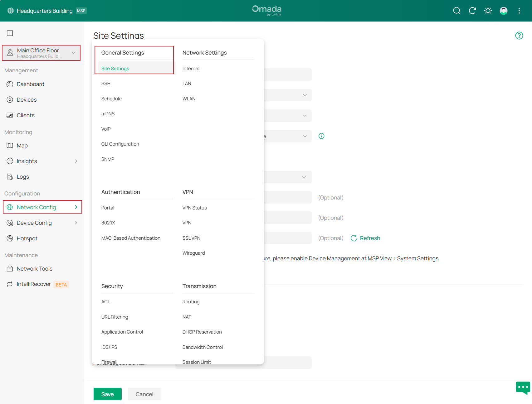Viewport: 532px width, 404px height.
Task: Open Wireguard in the VPN section
Action: tap(193, 253)
